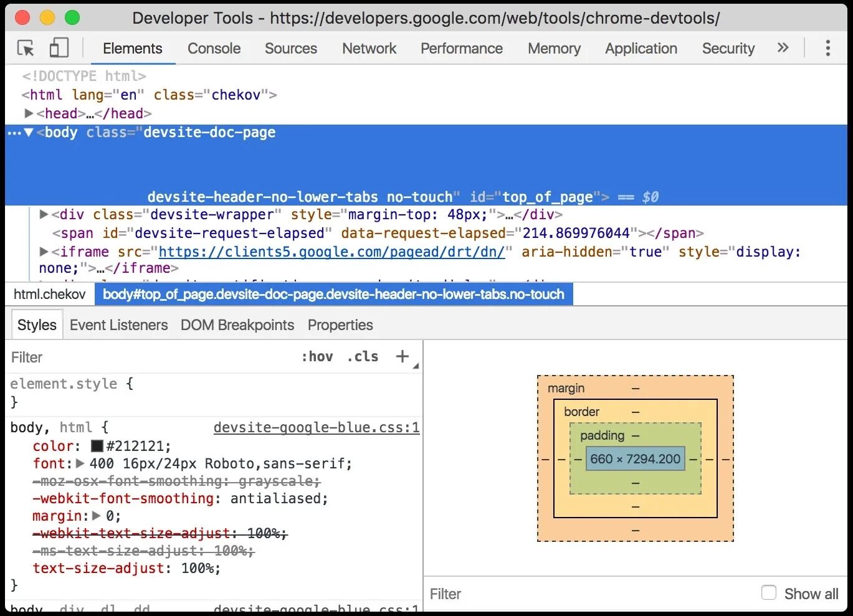Open the #212121 color swatch picker
Image resolution: width=853 pixels, height=616 pixels.
point(97,446)
